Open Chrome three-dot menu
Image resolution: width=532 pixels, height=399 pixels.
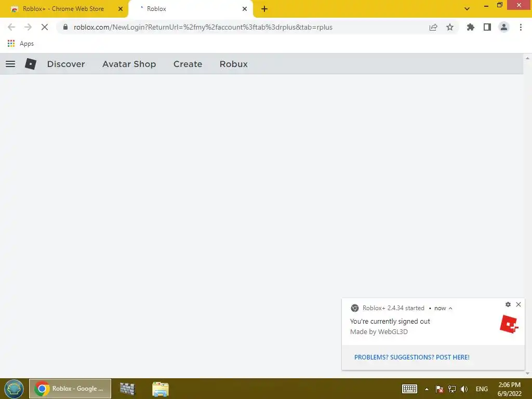pos(521,27)
